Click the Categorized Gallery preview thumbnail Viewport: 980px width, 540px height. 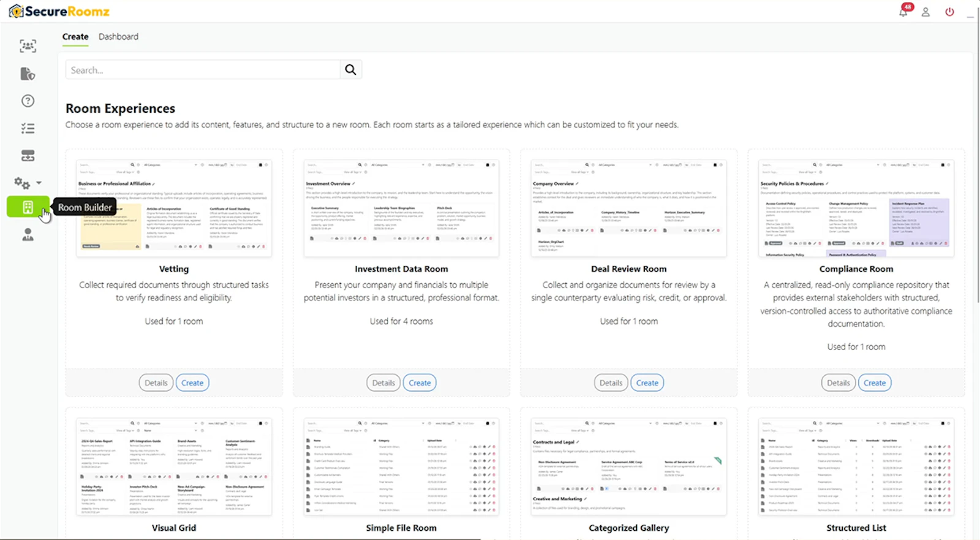(x=629, y=466)
